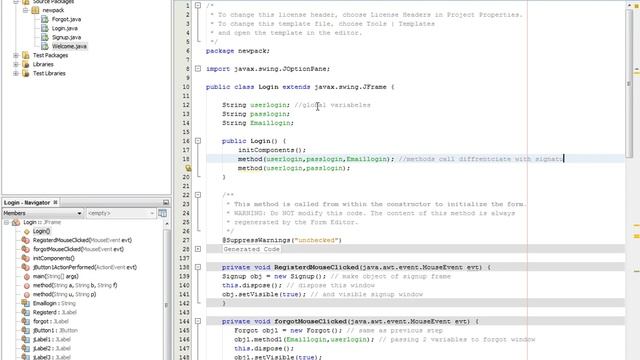Click the Login() constructor icon in Navigator
The width and height of the screenshot is (640, 360).
(27, 231)
